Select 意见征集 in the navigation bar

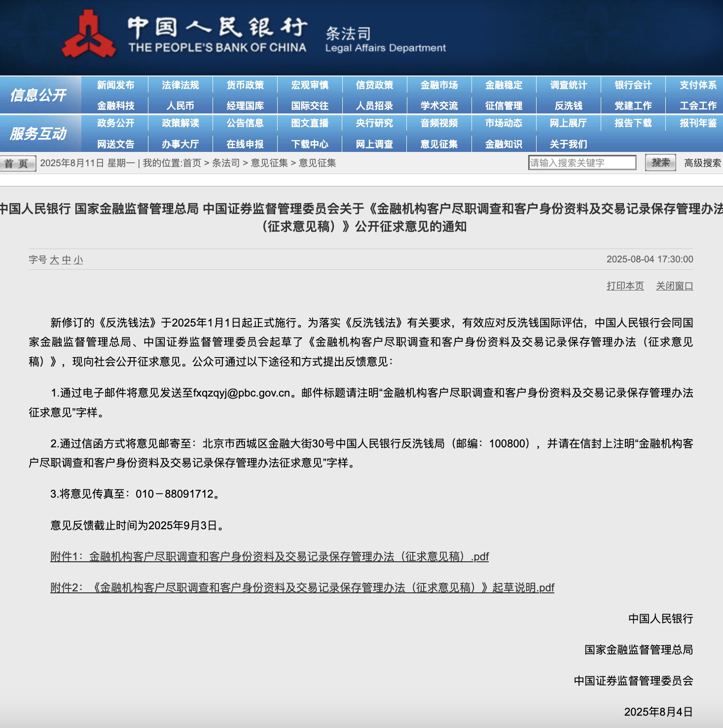coord(439,144)
